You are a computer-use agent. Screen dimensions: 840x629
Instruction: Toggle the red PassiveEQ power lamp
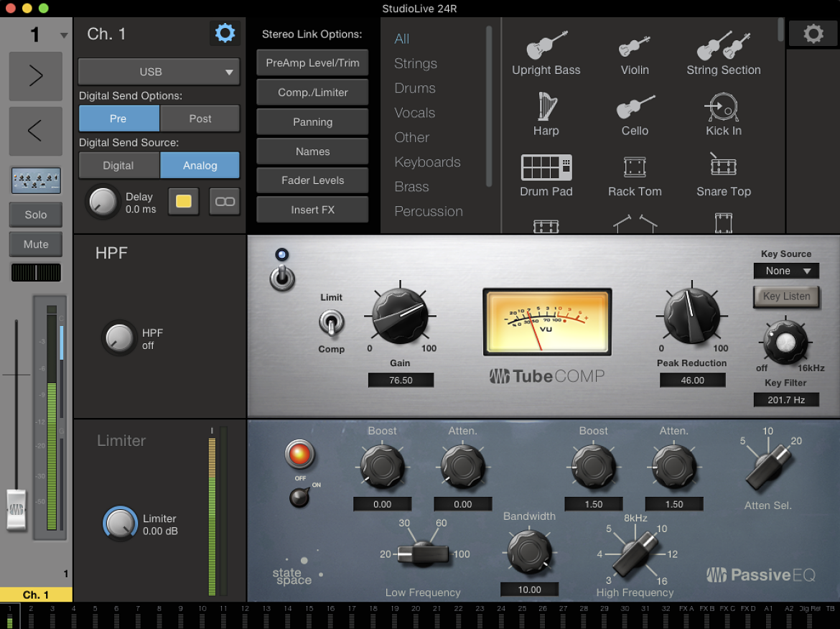tap(299, 454)
